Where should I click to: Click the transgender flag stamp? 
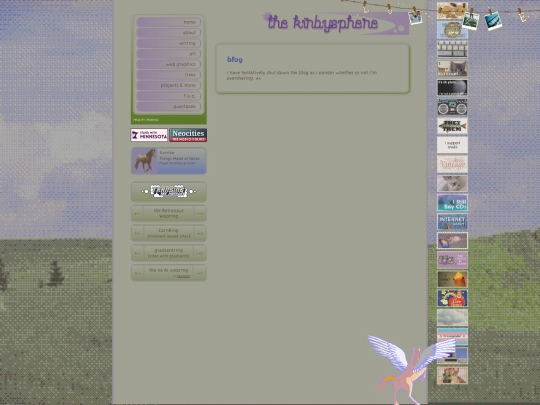click(x=452, y=336)
